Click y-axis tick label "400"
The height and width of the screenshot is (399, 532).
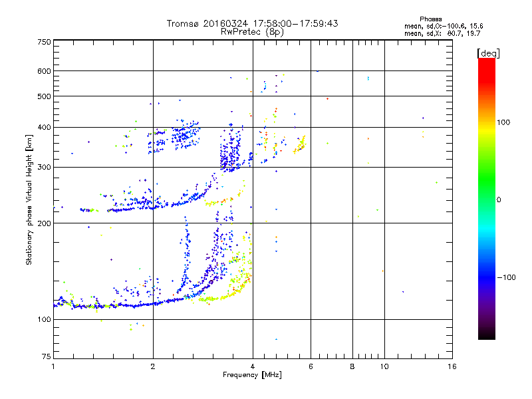45,127
